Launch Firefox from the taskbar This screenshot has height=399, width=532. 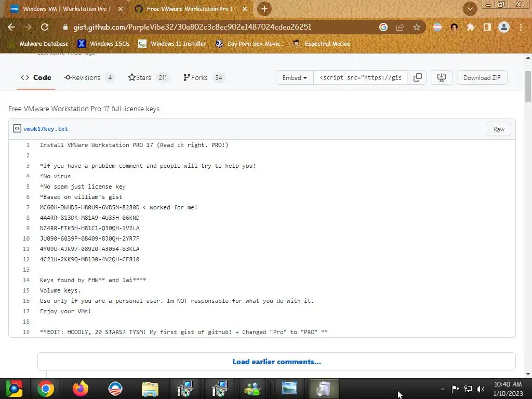click(81, 389)
